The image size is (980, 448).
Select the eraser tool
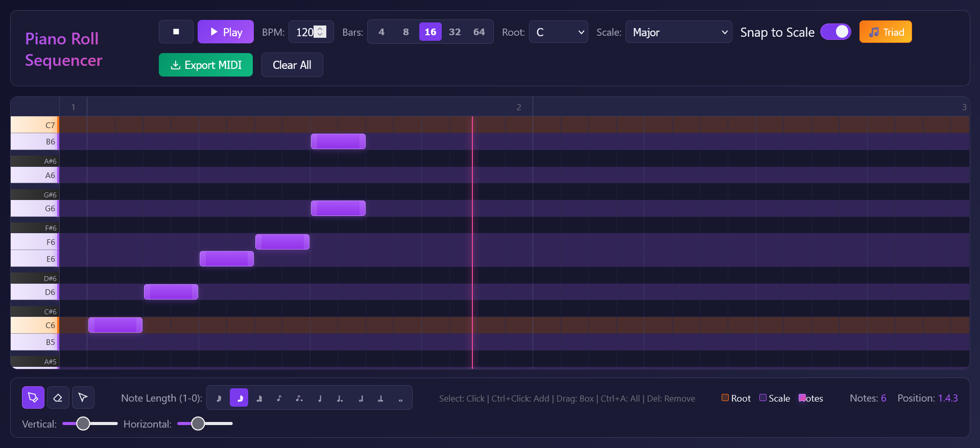(58, 398)
